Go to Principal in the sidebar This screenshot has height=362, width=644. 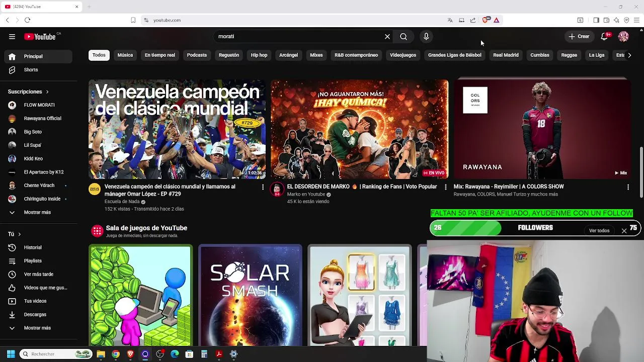click(38, 56)
